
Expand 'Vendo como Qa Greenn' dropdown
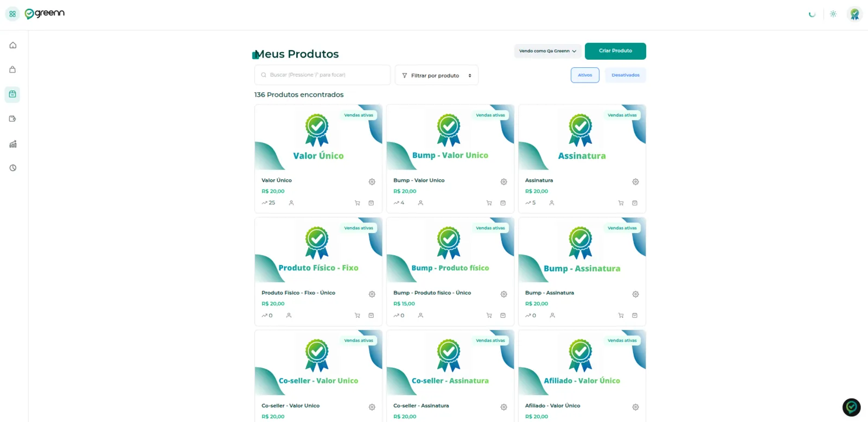coord(548,51)
